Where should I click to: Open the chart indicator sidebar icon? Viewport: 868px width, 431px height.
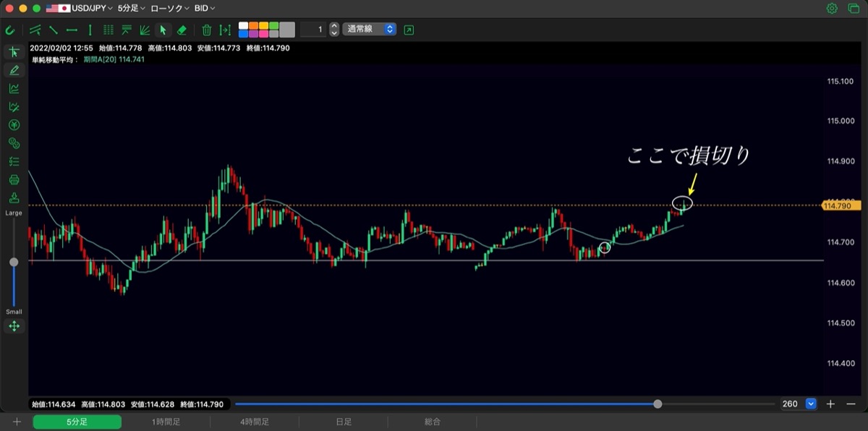[14, 88]
